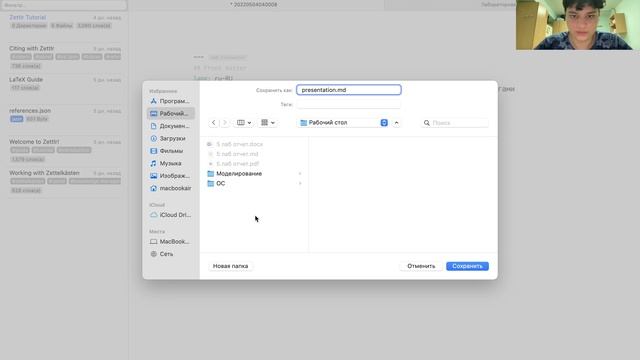Select Сеть in the sidebar
Viewport: 640px width, 360px height.
click(x=171, y=254)
